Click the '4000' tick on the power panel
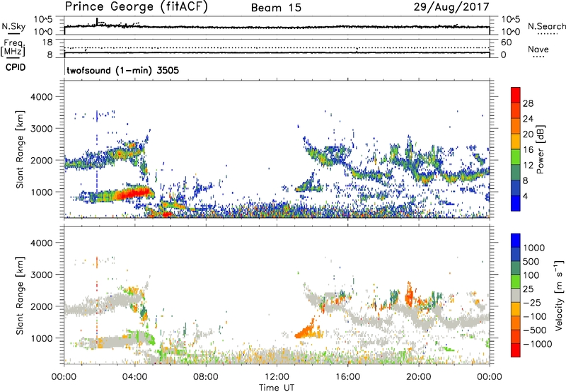The height and width of the screenshot is (392, 566). pos(41,97)
